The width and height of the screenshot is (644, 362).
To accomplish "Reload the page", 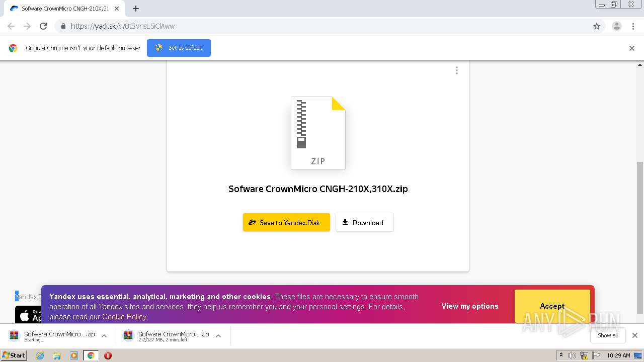I will [x=43, y=26].
